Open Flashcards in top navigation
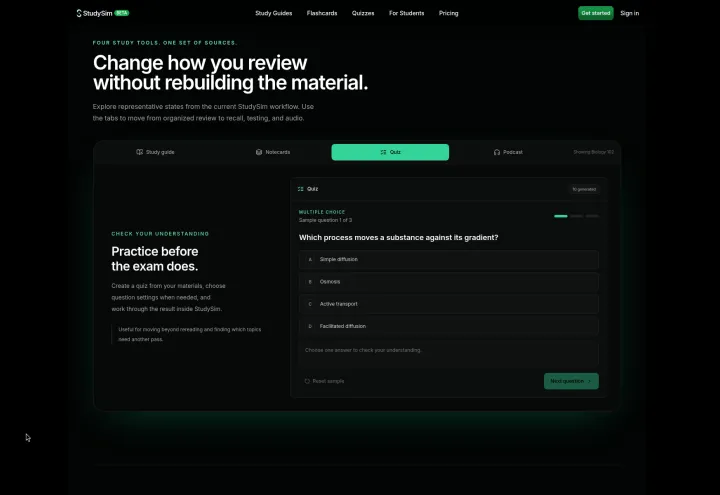Screen dimensions: 720x495 [322, 13]
